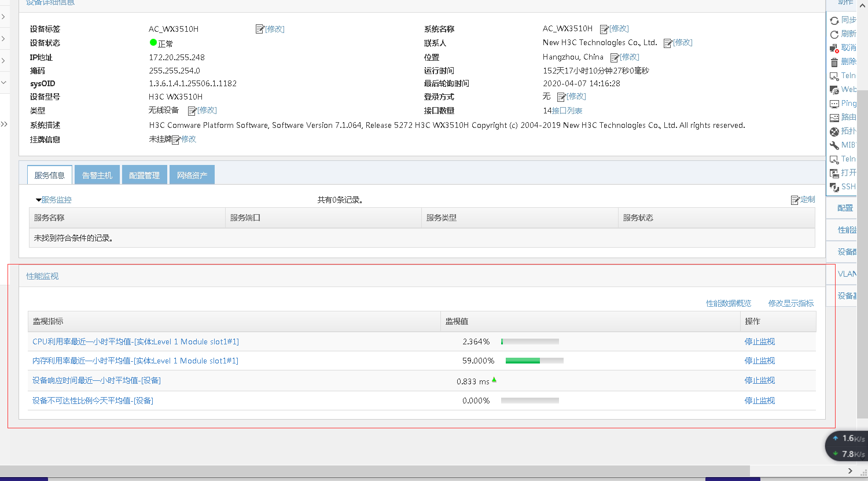Stop monitoring the 内存利用率 row

click(760, 361)
